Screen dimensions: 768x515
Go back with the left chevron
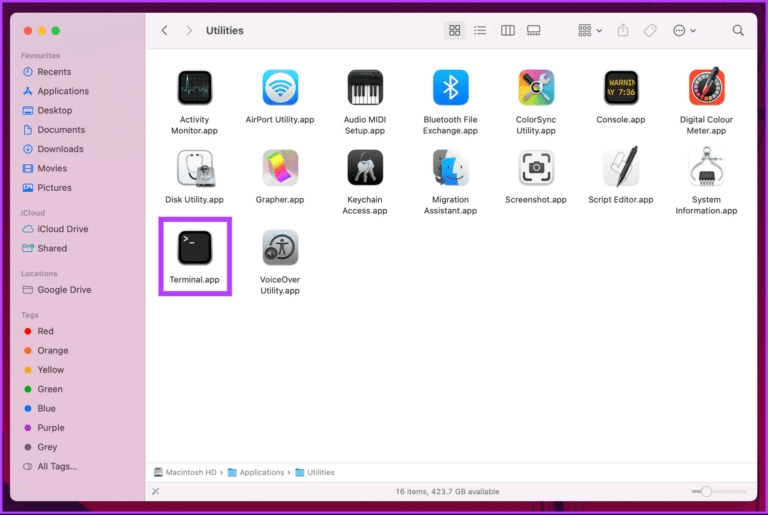pos(165,30)
